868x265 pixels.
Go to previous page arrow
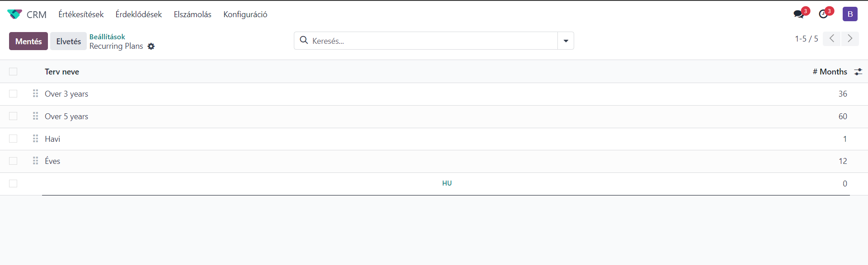click(831, 39)
